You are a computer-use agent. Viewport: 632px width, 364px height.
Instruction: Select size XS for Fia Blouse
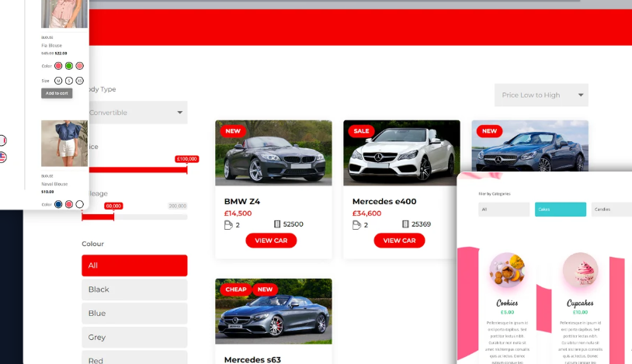tap(79, 81)
